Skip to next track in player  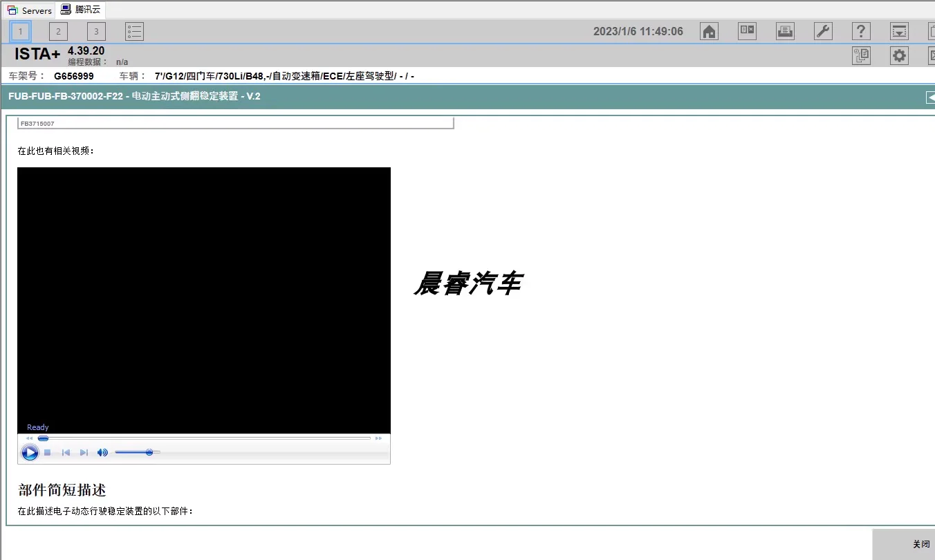84,453
